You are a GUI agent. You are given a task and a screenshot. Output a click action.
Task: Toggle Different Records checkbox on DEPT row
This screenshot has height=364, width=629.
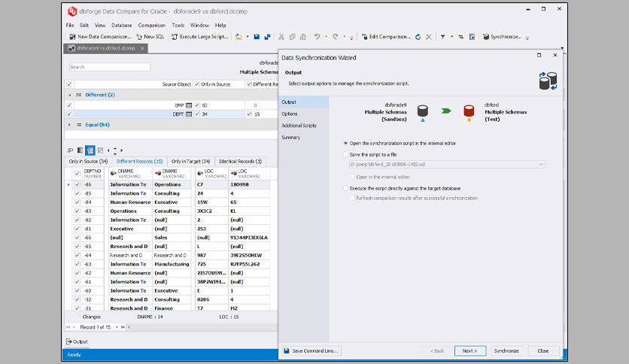pyautogui.click(x=249, y=114)
